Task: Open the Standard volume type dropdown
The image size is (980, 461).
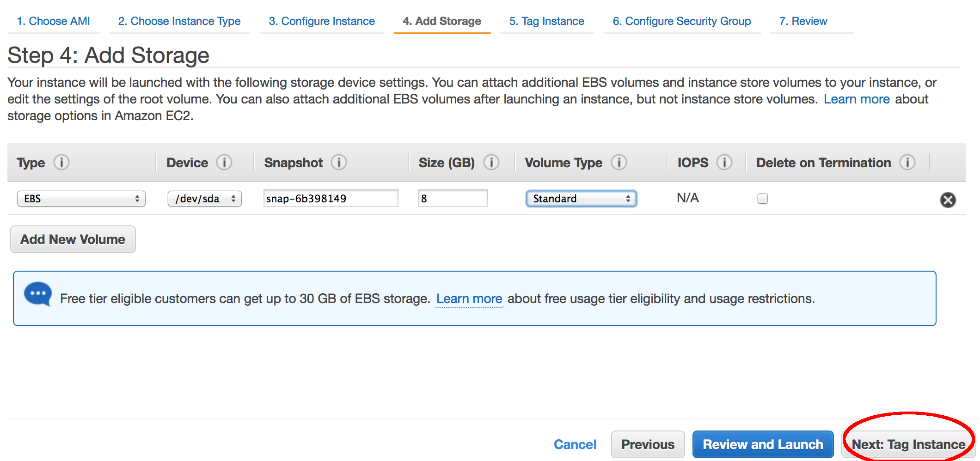Action: point(582,199)
